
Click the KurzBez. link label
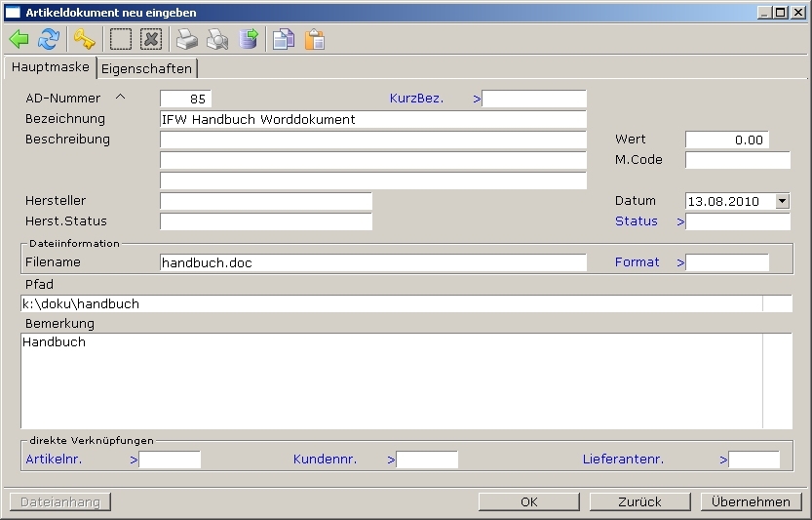tap(416, 99)
